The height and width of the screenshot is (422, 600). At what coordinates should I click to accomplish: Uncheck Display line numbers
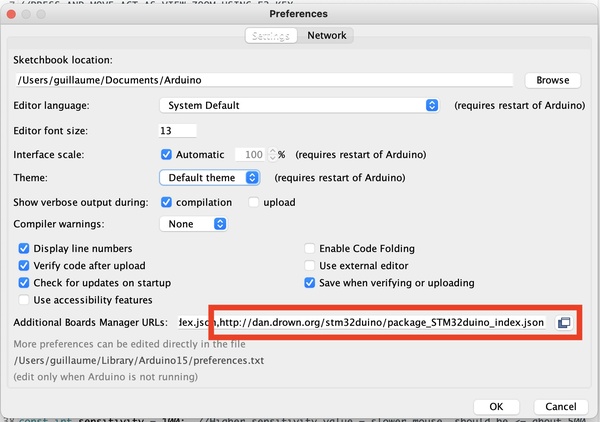click(24, 248)
